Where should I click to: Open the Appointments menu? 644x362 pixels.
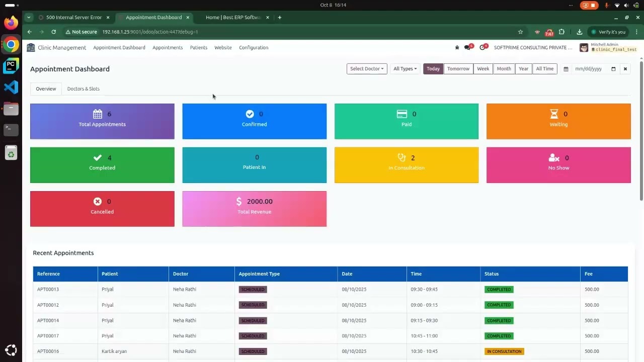[x=168, y=47]
